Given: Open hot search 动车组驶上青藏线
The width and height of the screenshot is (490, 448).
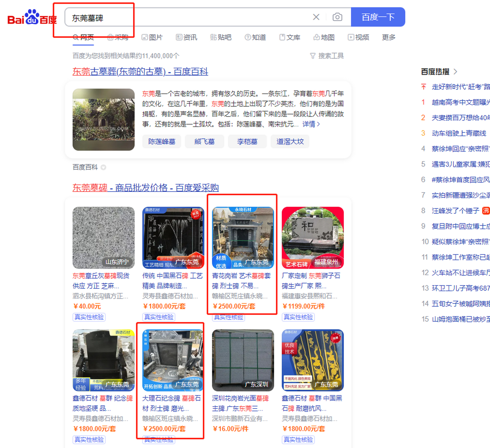Looking at the screenshot, I should coord(459,133).
